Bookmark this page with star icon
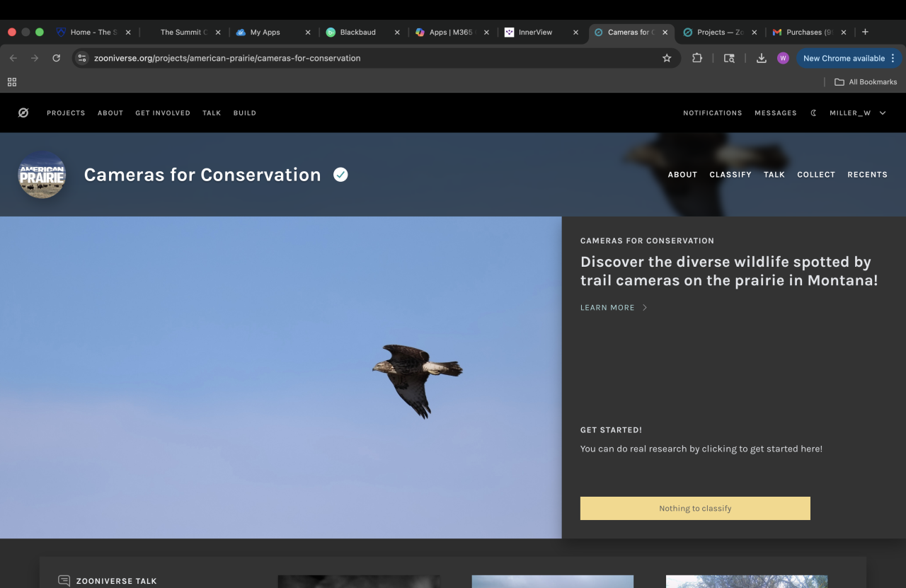Viewport: 906px width, 588px height. pyautogui.click(x=667, y=58)
